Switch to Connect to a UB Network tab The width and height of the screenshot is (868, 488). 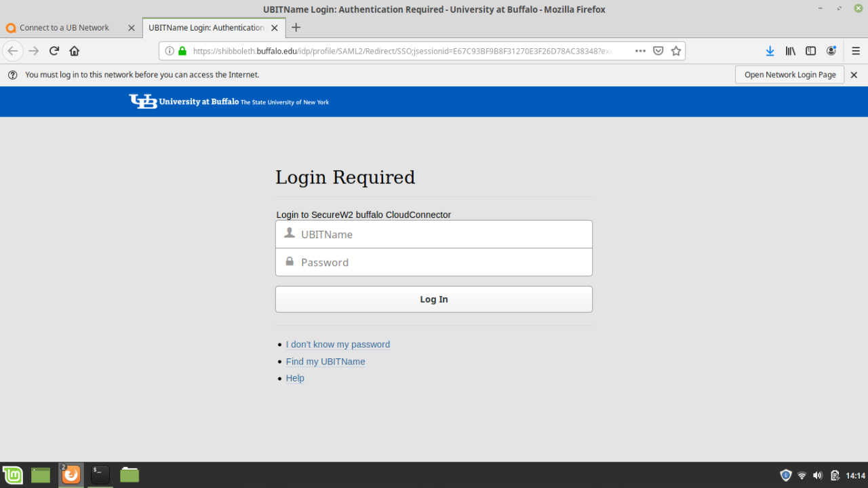(64, 28)
